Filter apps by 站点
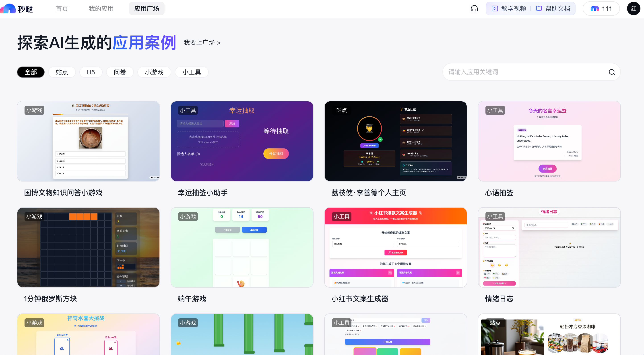Viewport: 644px width, 355px height. pos(62,72)
